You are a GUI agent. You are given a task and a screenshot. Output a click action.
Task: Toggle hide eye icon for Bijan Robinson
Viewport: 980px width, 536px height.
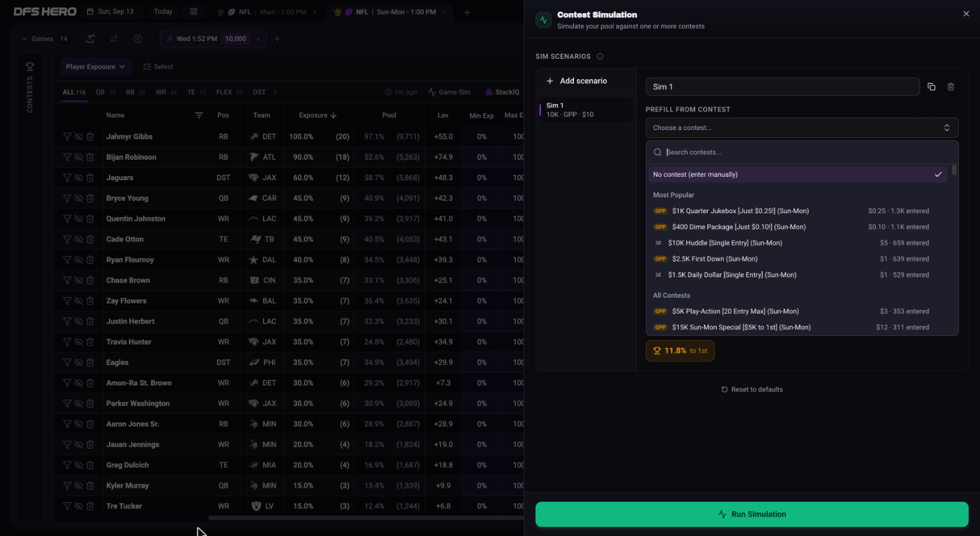[x=79, y=157]
